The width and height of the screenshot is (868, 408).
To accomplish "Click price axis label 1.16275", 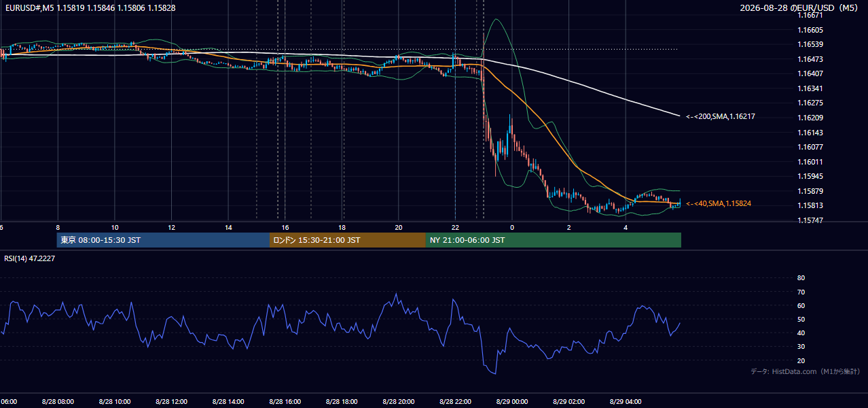I will tap(810, 103).
